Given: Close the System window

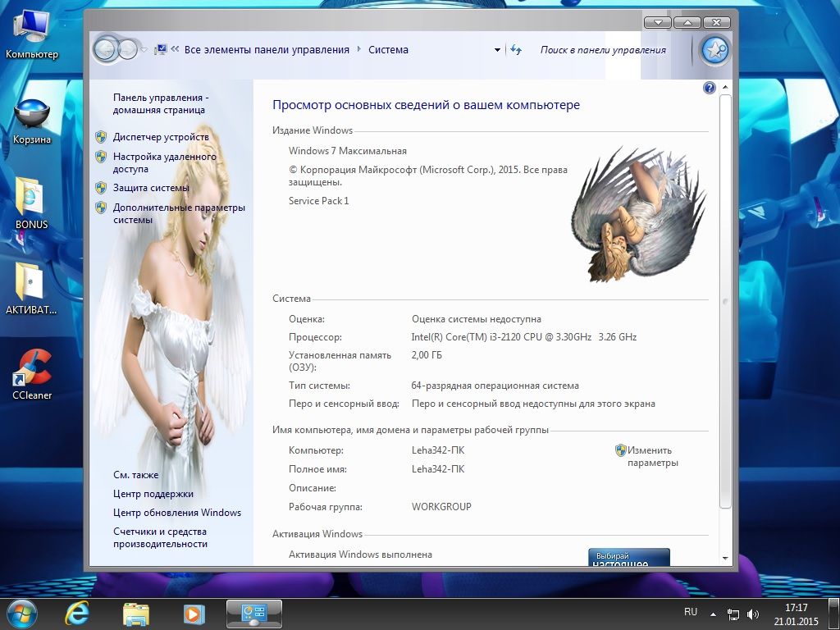Looking at the screenshot, I should tap(716, 22).
